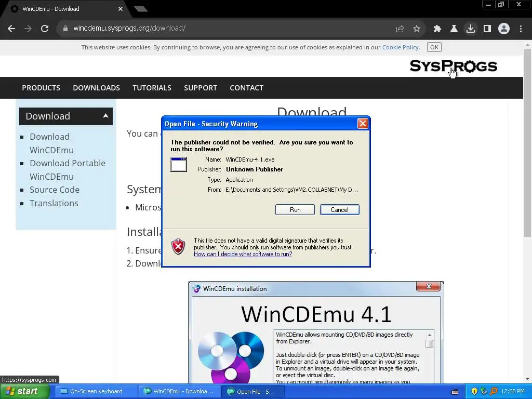Dismiss cookie notice with OK
This screenshot has height=399, width=532.
[434, 47]
